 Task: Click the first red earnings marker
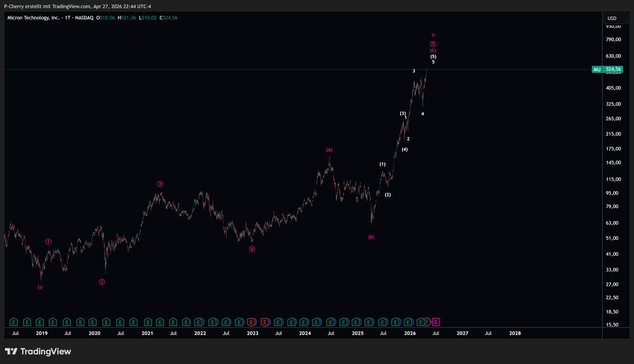click(251, 322)
